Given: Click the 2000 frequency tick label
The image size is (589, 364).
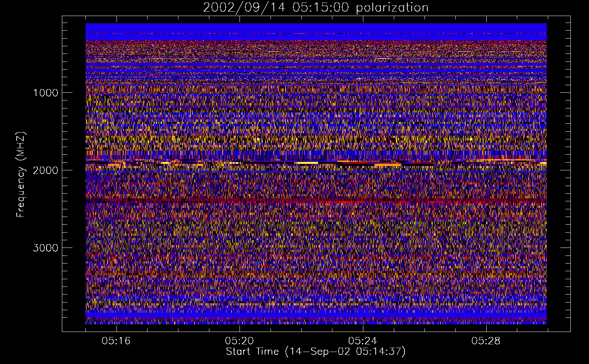Looking at the screenshot, I should (46, 170).
